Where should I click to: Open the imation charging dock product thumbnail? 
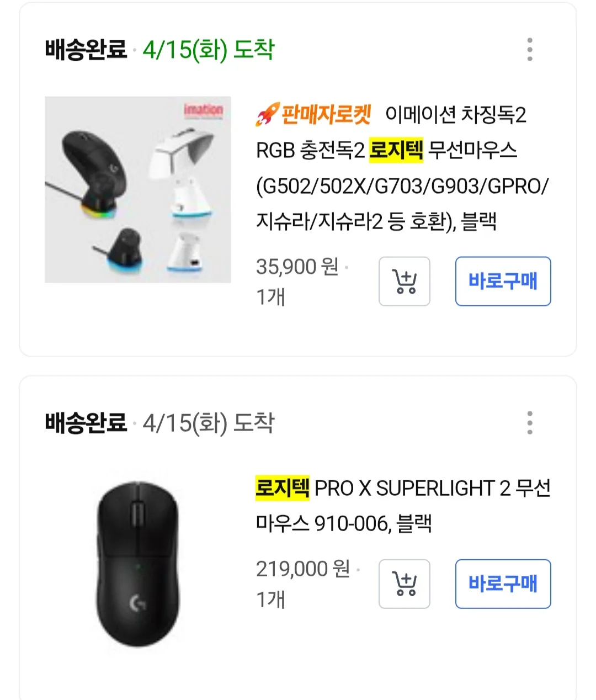137,189
